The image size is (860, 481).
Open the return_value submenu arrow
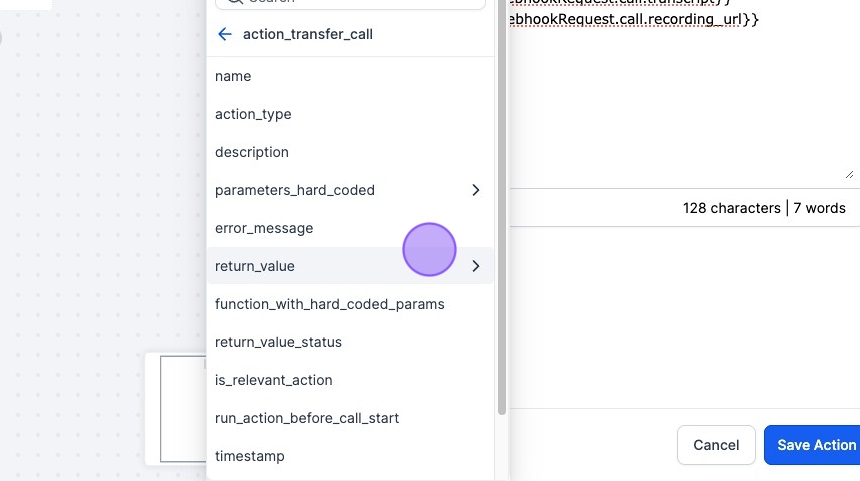[475, 266]
